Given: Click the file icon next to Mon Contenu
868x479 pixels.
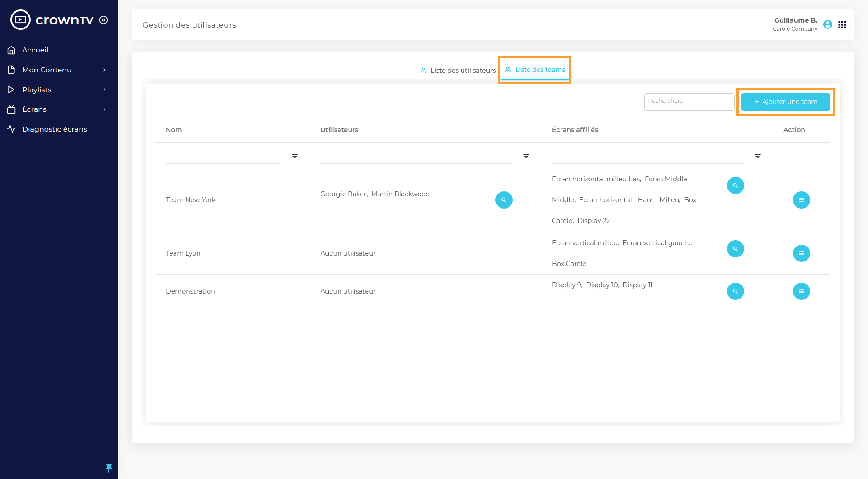Looking at the screenshot, I should click(12, 70).
